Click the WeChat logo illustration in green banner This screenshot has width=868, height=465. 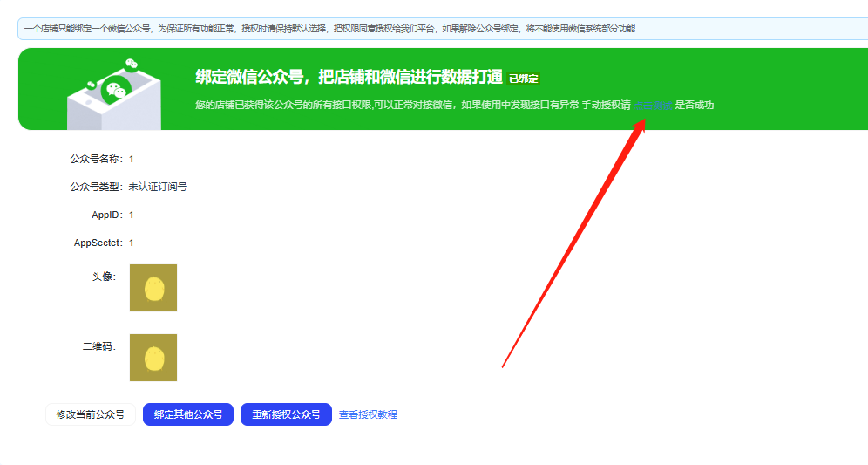point(112,92)
